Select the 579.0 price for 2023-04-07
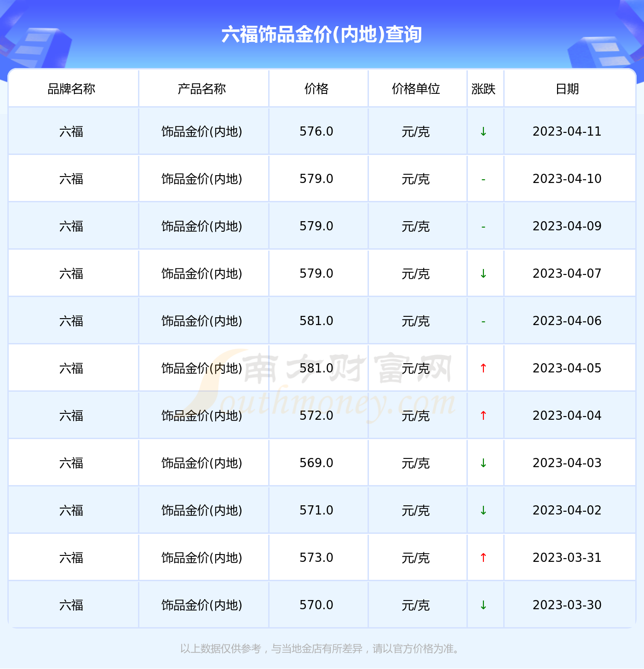644x669 pixels. click(316, 274)
